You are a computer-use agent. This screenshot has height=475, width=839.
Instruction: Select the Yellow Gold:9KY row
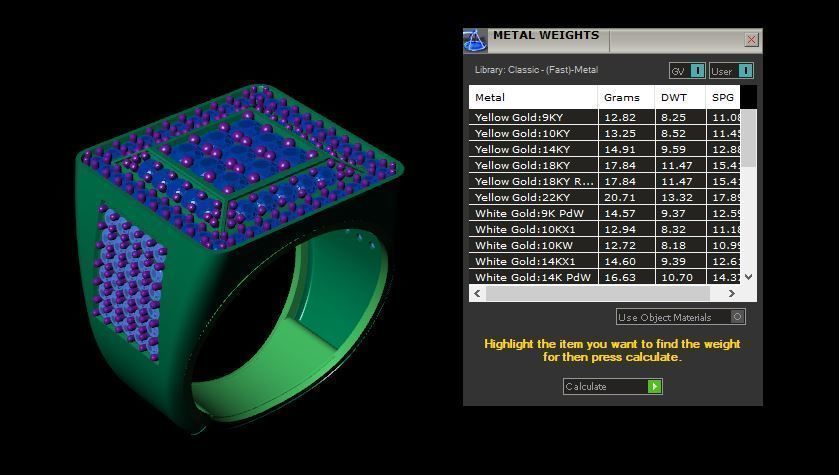point(605,117)
